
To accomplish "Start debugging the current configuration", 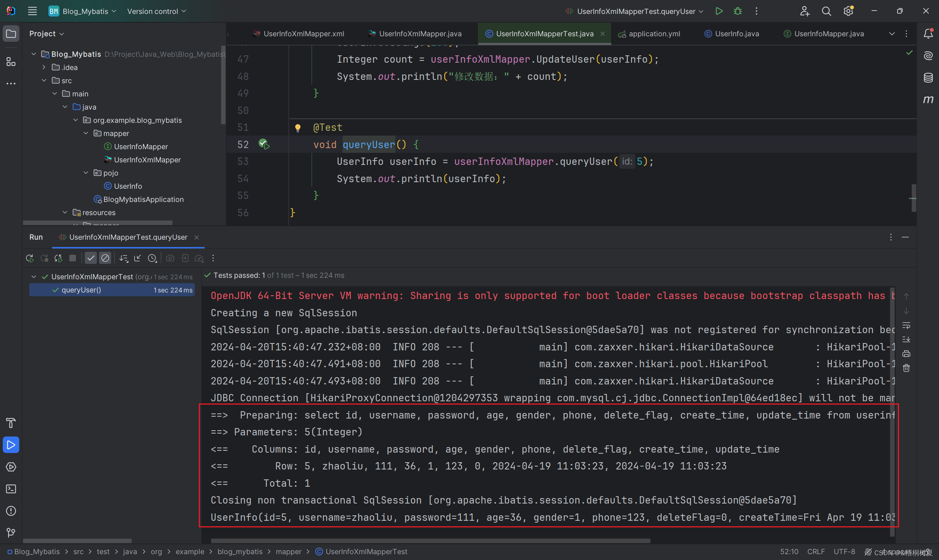I will tap(737, 11).
